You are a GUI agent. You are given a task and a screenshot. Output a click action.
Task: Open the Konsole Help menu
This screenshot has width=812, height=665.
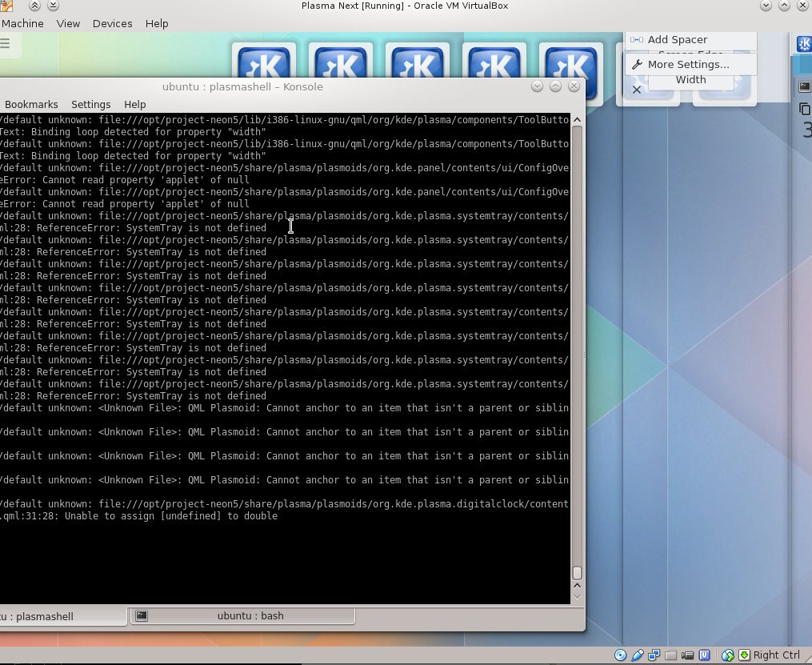point(134,105)
